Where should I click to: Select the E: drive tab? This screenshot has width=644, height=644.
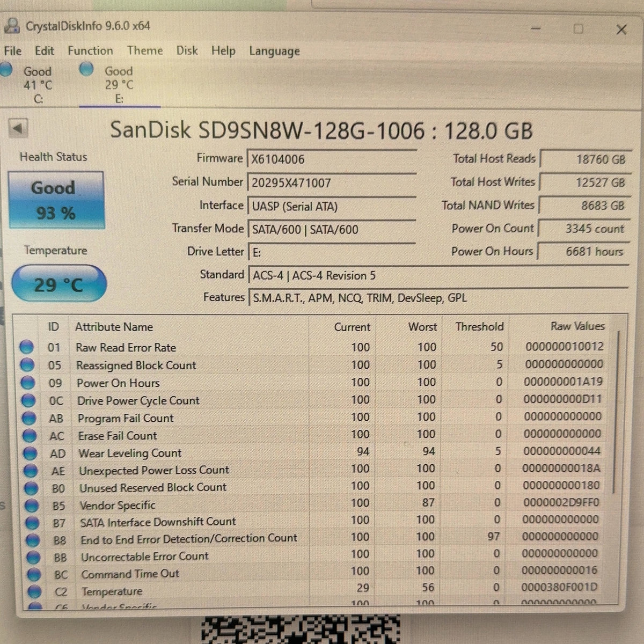119,85
